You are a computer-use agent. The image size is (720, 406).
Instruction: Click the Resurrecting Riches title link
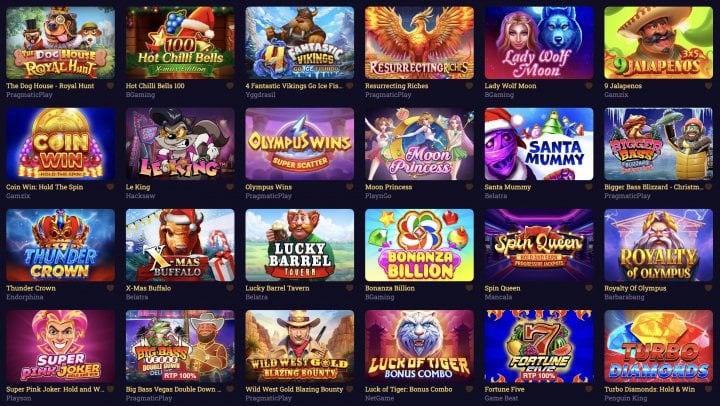pyautogui.click(x=396, y=86)
